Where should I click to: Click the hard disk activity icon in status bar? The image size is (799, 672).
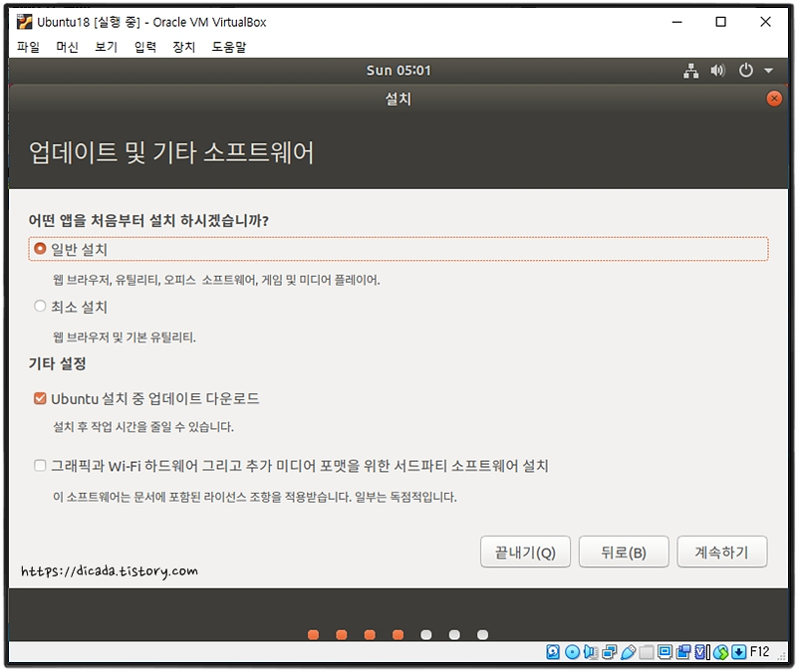(553, 652)
